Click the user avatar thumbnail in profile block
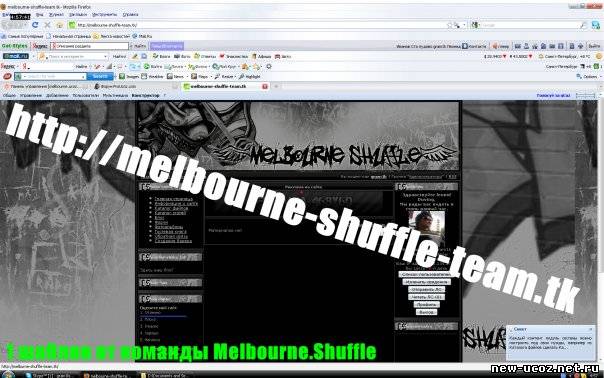This screenshot has height=378, width=604. click(x=426, y=227)
